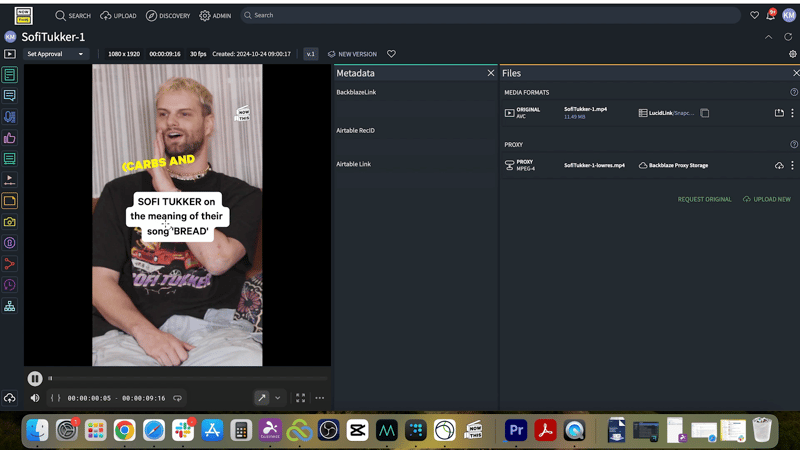800x450 pixels.
Task: Open the audio transcription microphone icon
Action: click(x=10, y=117)
